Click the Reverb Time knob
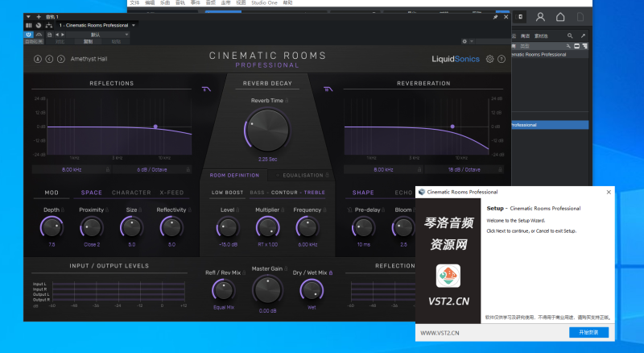Image resolution: width=644 pixels, height=353 pixels. pyautogui.click(x=267, y=130)
